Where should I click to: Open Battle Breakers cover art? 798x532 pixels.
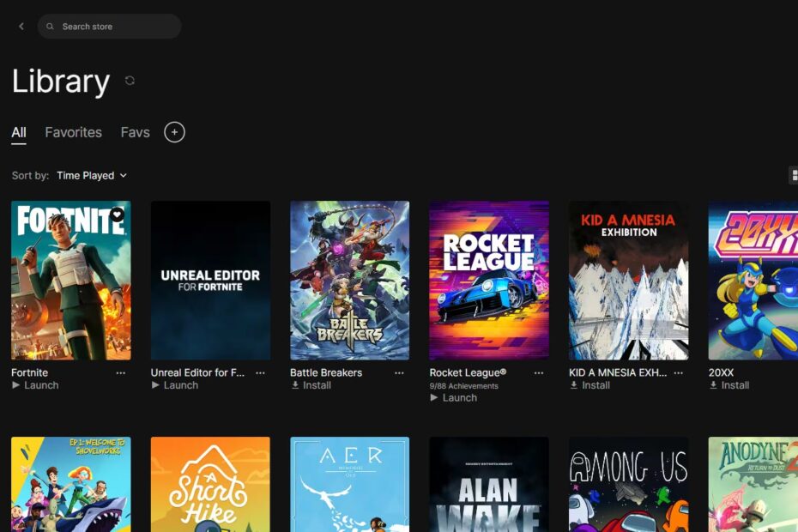[x=349, y=281]
